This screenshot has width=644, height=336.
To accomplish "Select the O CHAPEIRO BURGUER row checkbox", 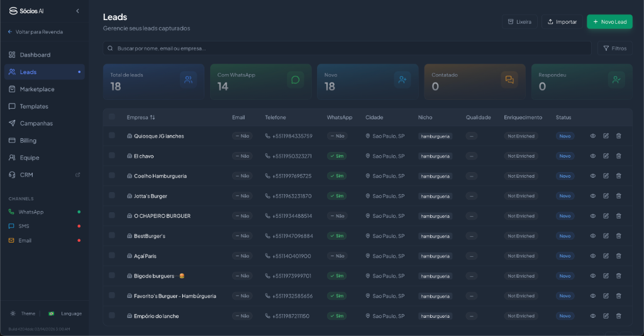I will [112, 215].
